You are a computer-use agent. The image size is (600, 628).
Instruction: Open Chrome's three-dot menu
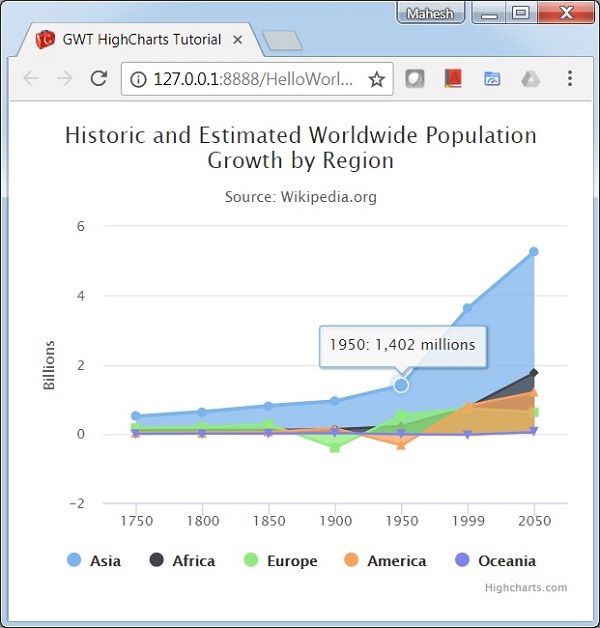pos(570,79)
